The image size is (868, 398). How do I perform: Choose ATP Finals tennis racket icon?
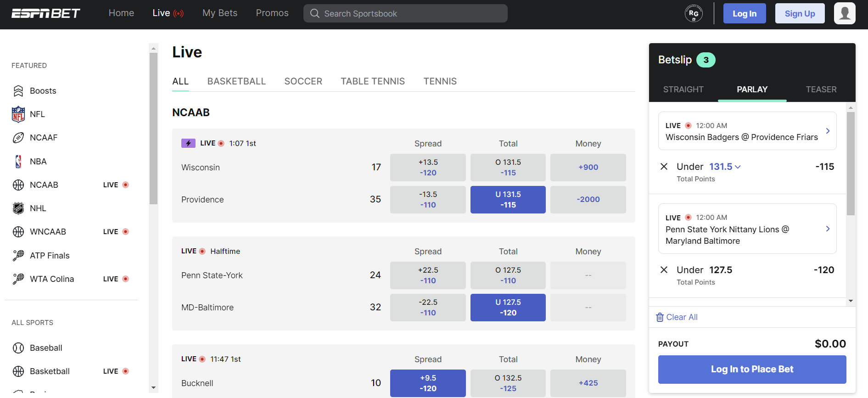(18, 256)
